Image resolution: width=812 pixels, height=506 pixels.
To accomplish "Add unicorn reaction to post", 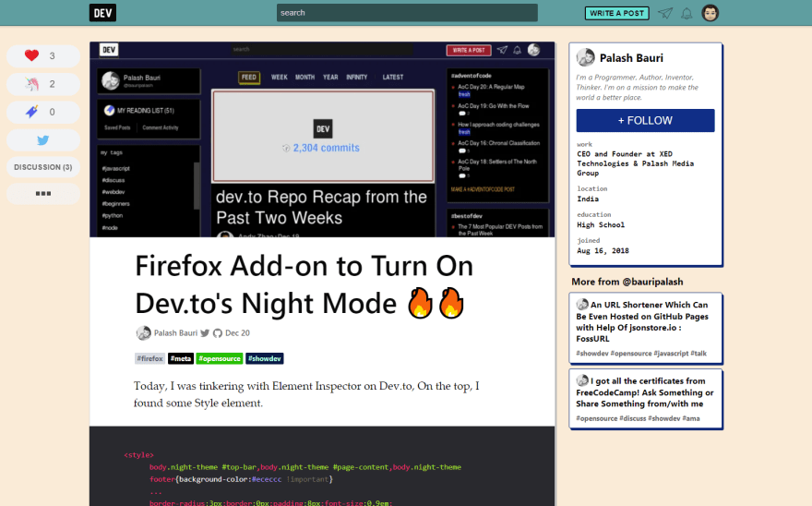I will [43, 84].
